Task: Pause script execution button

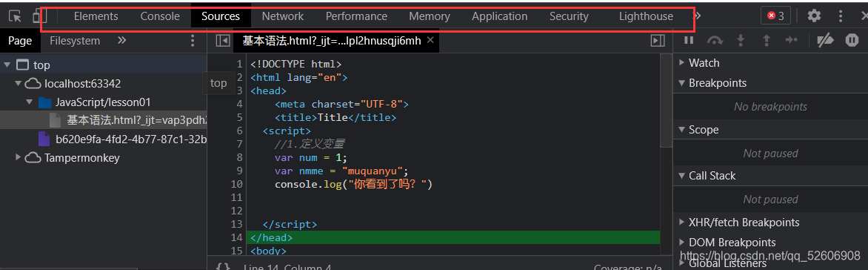Action: pos(689,40)
